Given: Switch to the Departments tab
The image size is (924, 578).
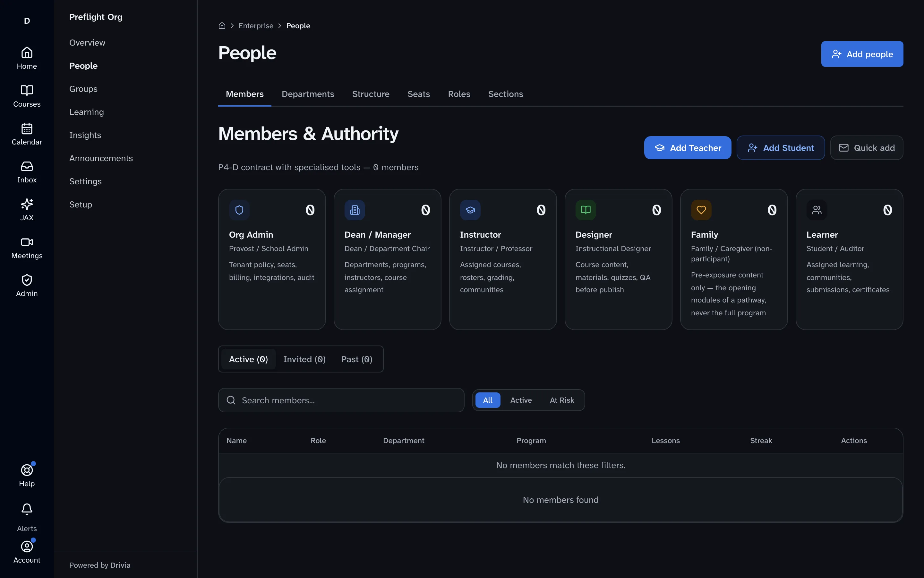Looking at the screenshot, I should coord(308,94).
